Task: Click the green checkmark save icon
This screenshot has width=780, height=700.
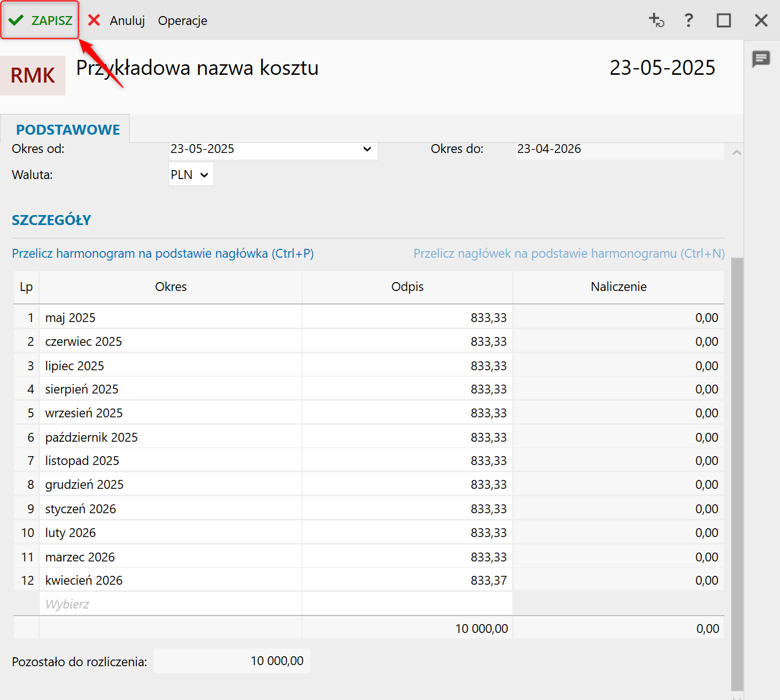Action: 16,21
